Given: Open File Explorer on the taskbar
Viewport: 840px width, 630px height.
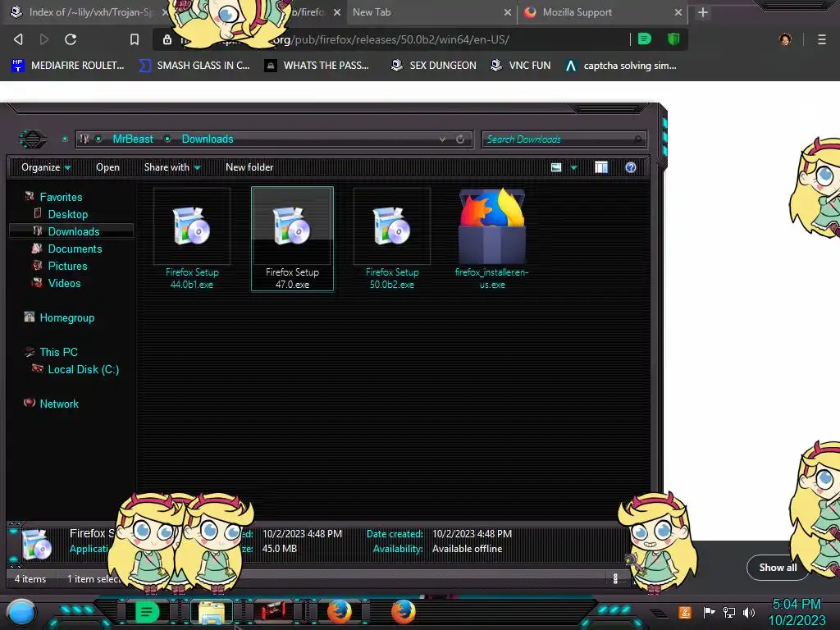Looking at the screenshot, I should point(212,612).
